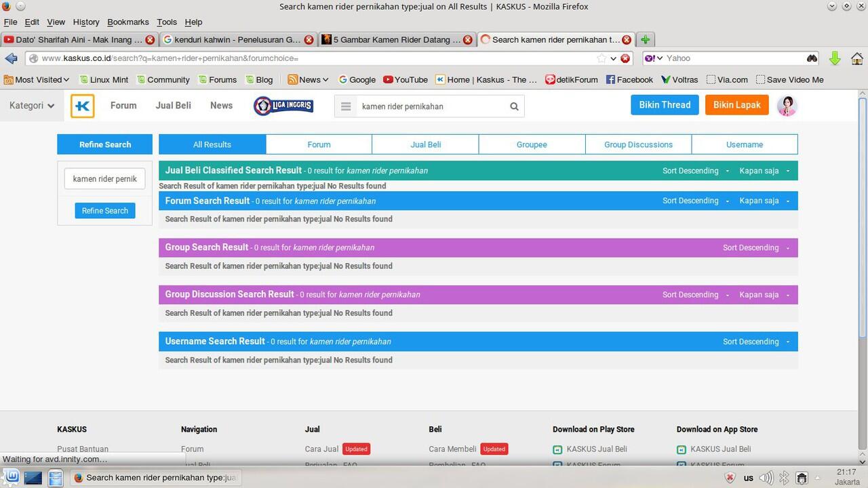Stop loading with the red X in address bar
This screenshot has height=488, width=868.
pyautogui.click(x=625, y=58)
